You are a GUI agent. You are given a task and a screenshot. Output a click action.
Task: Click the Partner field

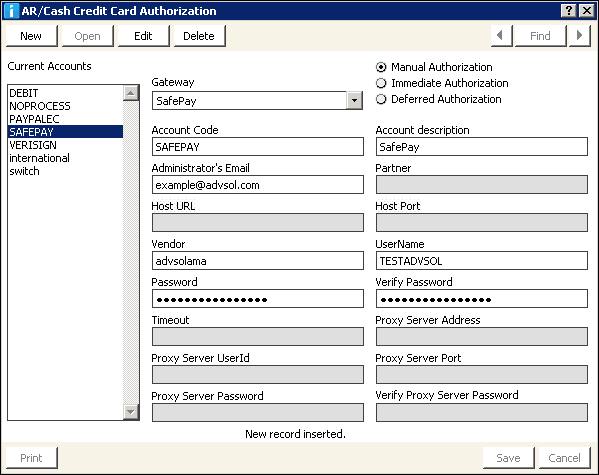click(482, 185)
